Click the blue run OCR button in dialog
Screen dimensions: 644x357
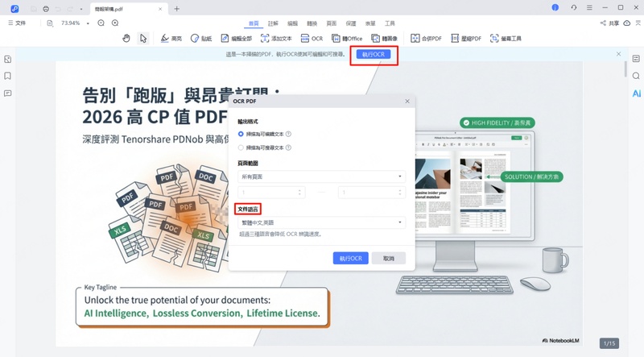350,259
